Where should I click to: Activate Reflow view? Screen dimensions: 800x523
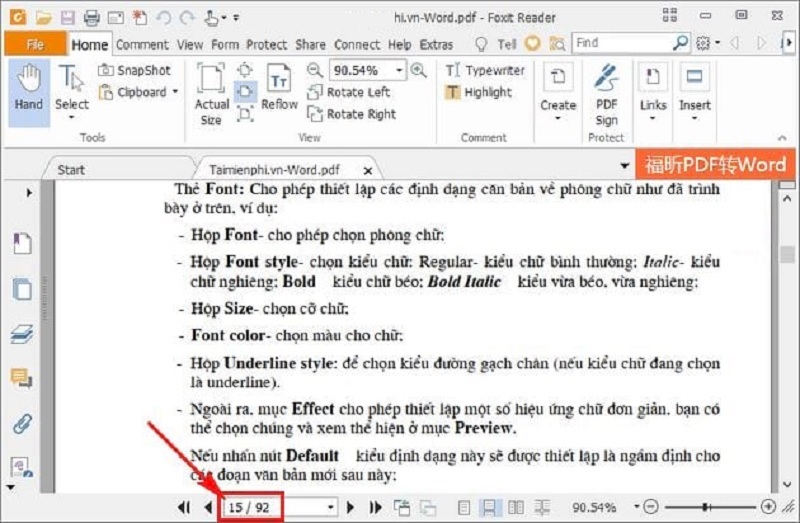pos(279,87)
